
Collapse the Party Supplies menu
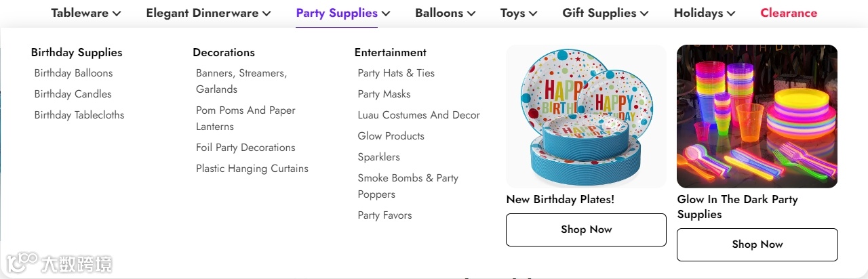[x=343, y=13]
